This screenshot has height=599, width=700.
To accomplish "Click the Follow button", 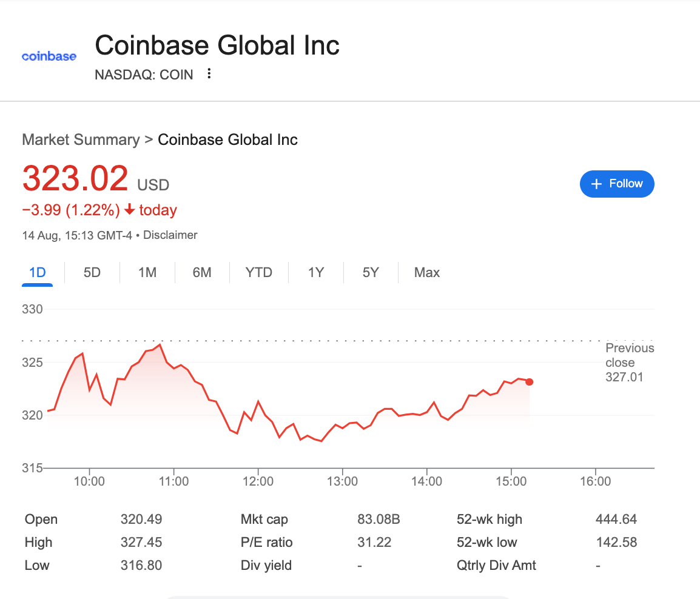I will tap(617, 184).
